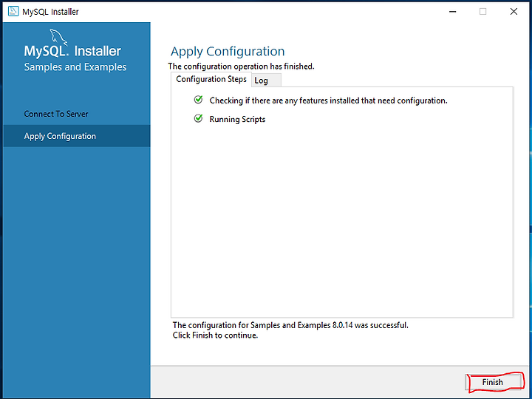Click 'The configuration operation has finished.' text

pos(241,66)
